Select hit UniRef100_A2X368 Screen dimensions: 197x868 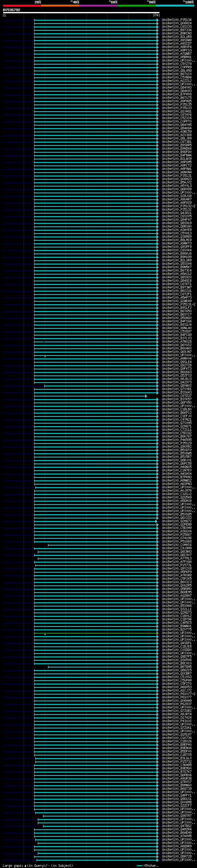(177, 135)
